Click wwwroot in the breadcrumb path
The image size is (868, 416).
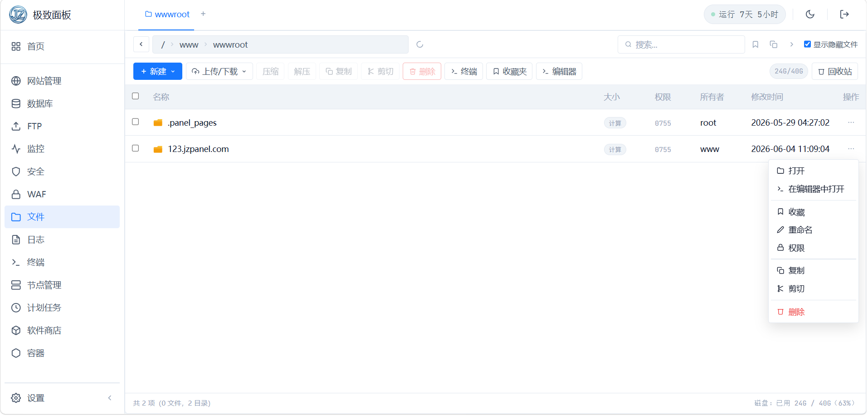tap(230, 44)
